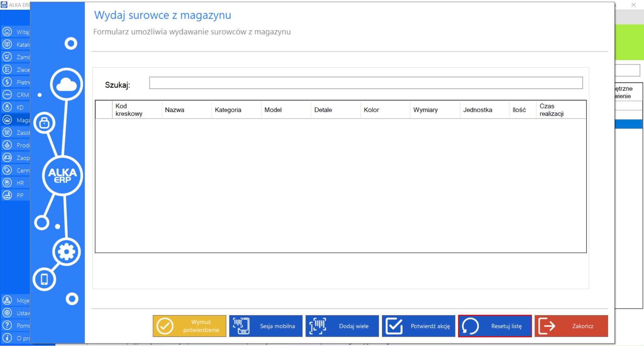Image resolution: width=644 pixels, height=346 pixels.
Task: Sort by Kod kreskowy column header
Action: click(x=137, y=110)
